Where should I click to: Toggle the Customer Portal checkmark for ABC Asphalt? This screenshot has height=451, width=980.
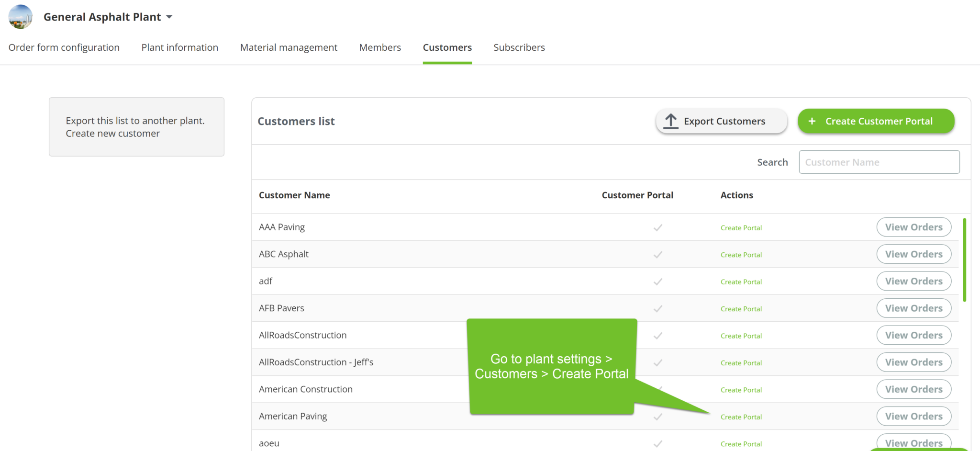coord(658,255)
